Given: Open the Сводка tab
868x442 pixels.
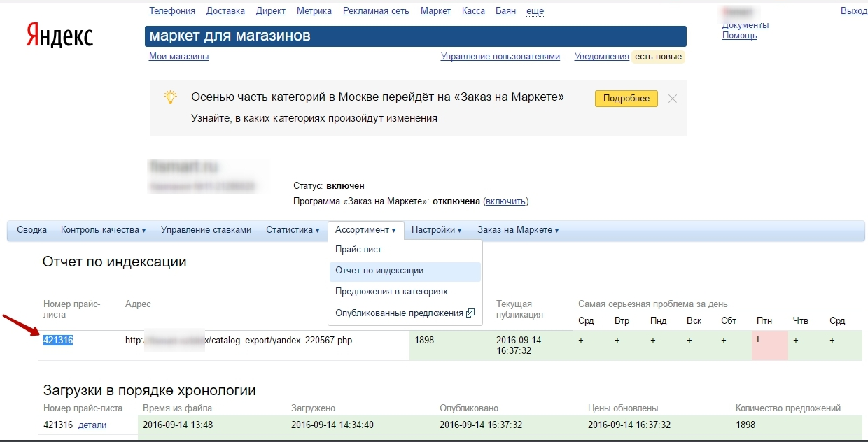Looking at the screenshot, I should (x=32, y=230).
